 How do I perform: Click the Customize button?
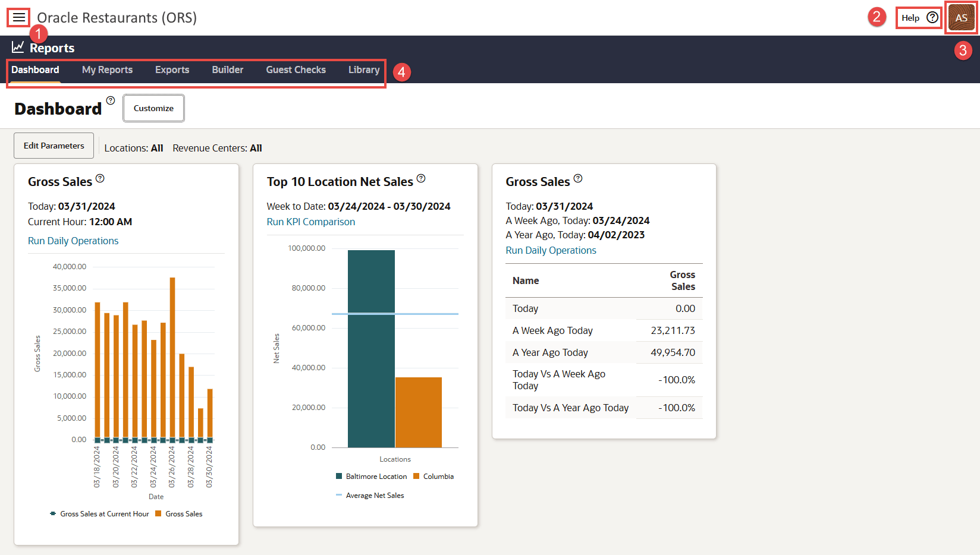coord(153,108)
